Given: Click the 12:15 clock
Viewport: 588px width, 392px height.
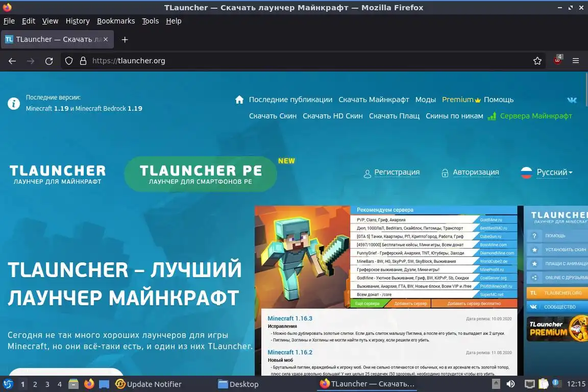Looking at the screenshot, I should 576,384.
